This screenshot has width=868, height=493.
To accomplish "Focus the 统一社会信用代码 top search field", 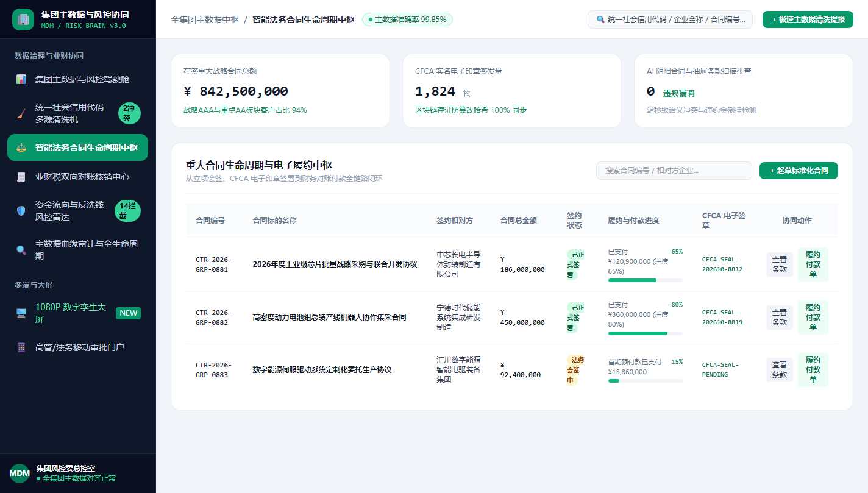I will (x=670, y=20).
